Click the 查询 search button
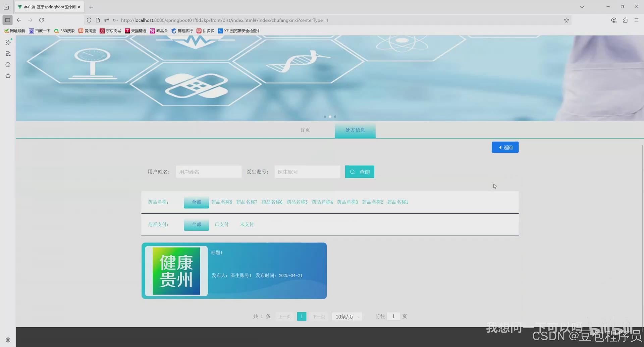This screenshot has height=347, width=644. pos(360,172)
